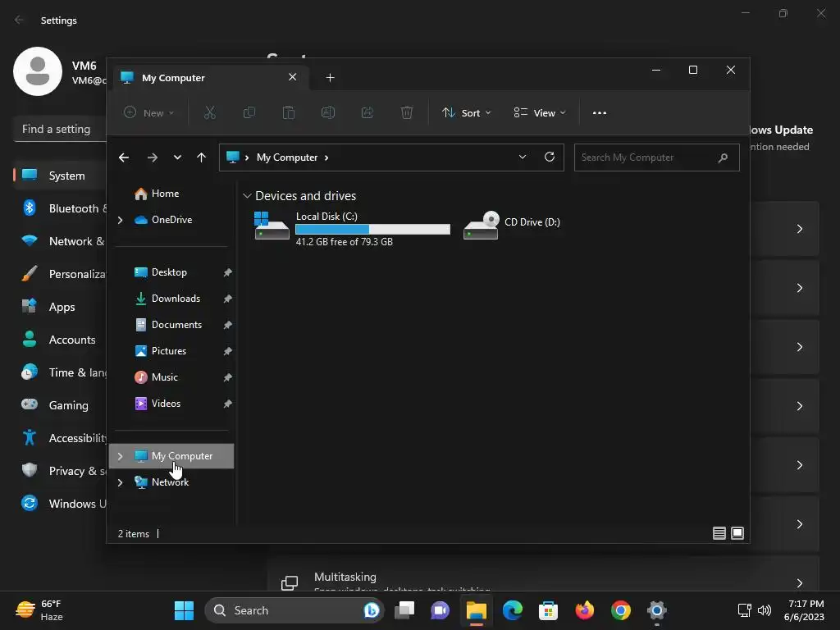This screenshot has height=630, width=840.
Task: Click the Rename icon in toolbar
Action: [328, 112]
